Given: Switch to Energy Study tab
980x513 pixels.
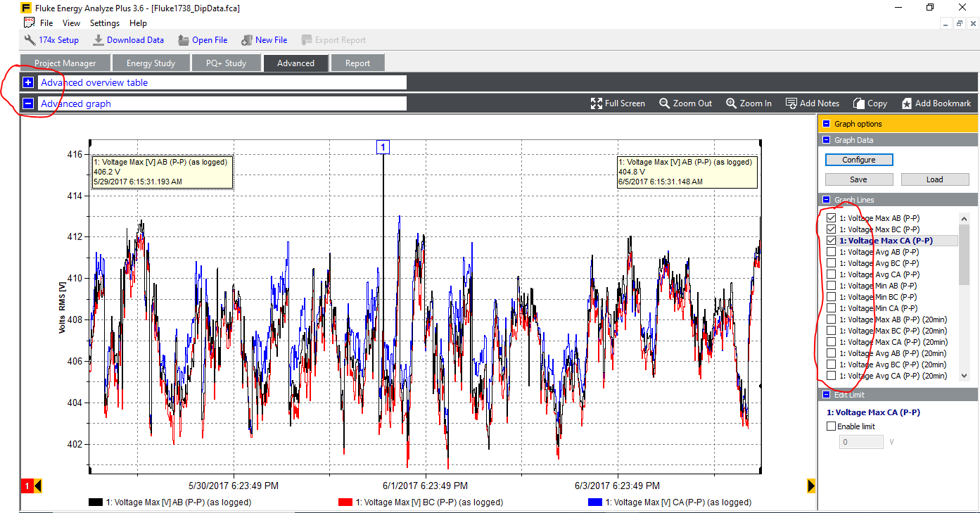Looking at the screenshot, I should pos(151,63).
